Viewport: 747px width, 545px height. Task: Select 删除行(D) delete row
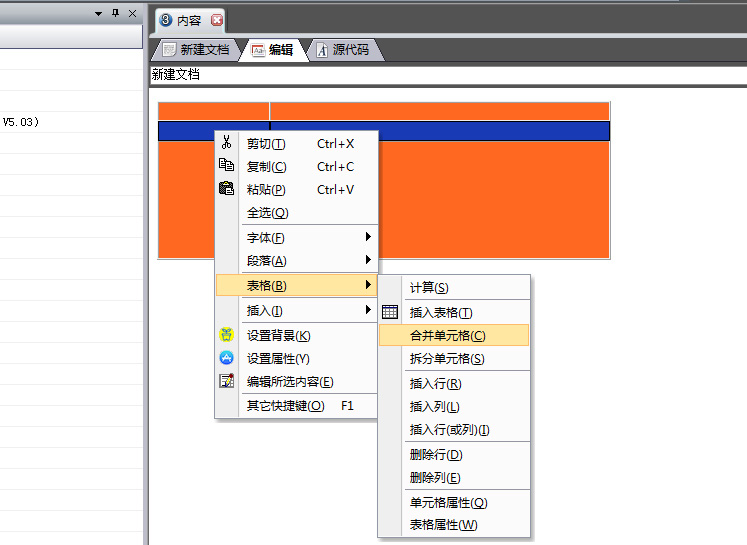pos(435,455)
